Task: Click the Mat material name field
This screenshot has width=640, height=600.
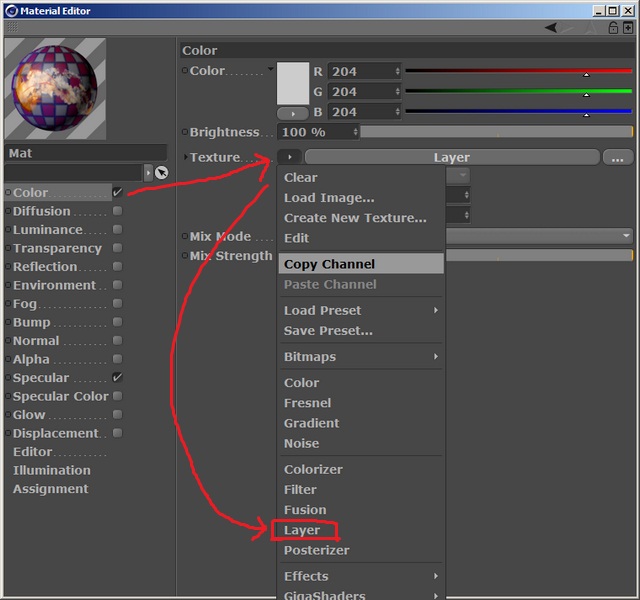Action: [x=86, y=153]
